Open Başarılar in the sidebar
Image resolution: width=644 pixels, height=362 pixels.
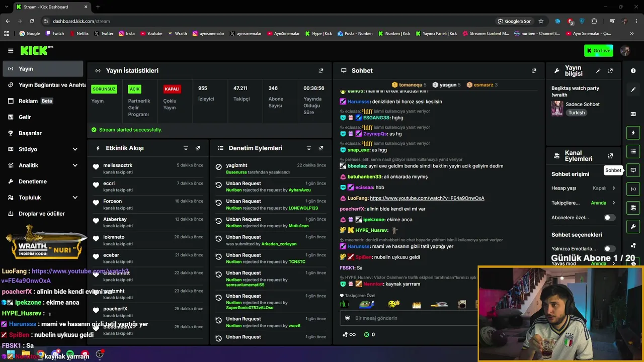(x=43, y=133)
